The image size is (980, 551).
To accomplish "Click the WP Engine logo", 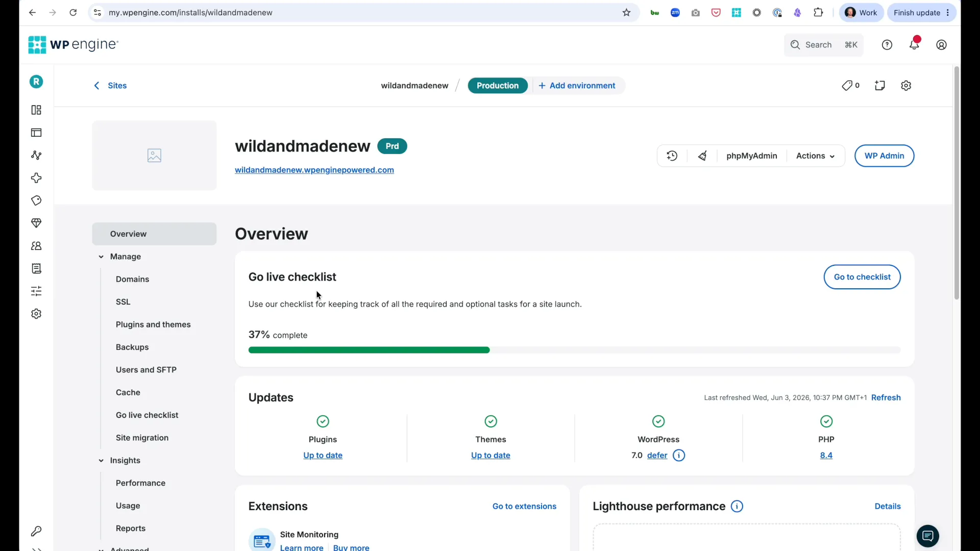I will point(73,44).
